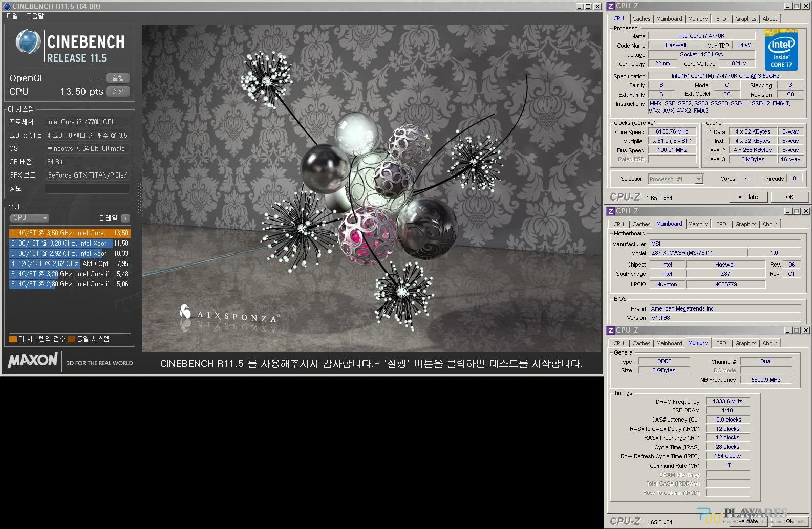Click the orange 이 시스템의 점수 legend swatch
The height and width of the screenshot is (529, 812).
[x=13, y=339]
